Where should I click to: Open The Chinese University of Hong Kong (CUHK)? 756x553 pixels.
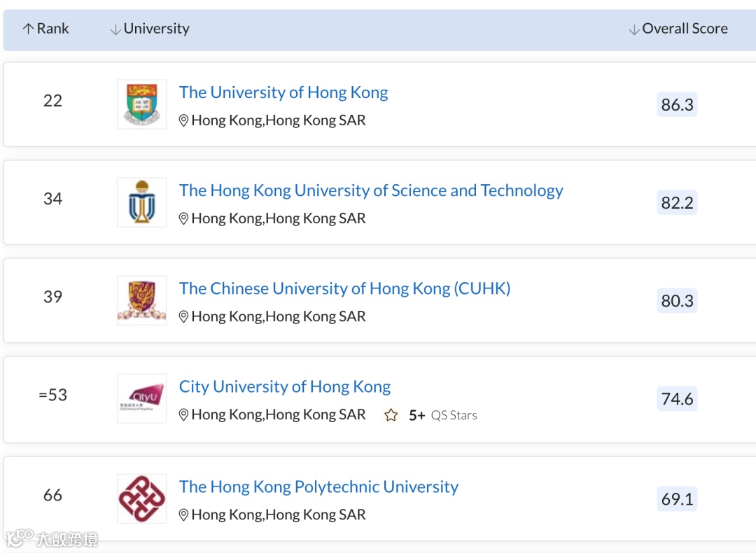coord(344,288)
